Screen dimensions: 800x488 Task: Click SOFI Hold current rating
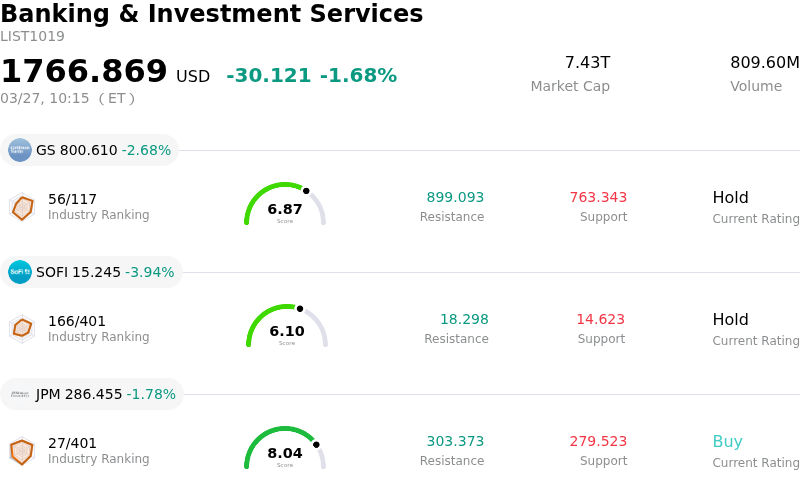click(x=730, y=320)
